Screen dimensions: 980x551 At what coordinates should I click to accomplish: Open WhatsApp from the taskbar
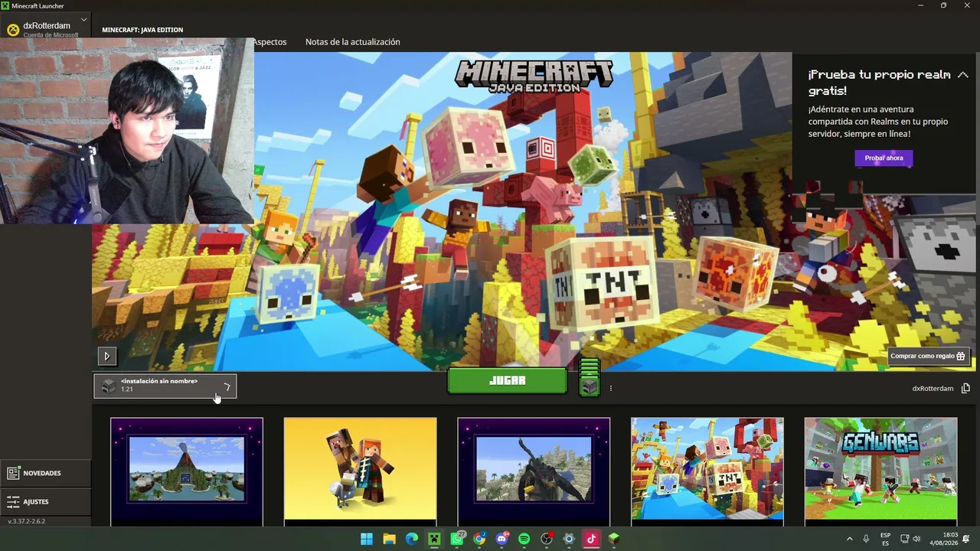pyautogui.click(x=457, y=539)
